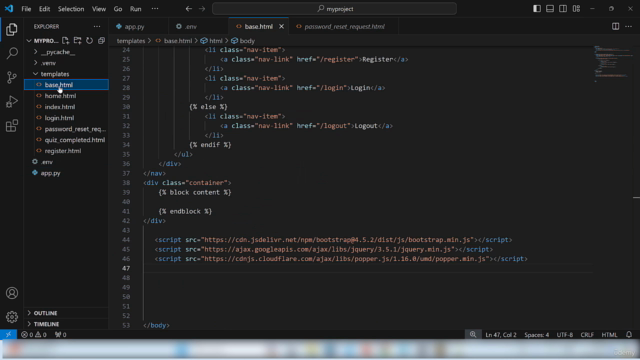Open the File menu
The height and width of the screenshot is (360, 640).
tap(26, 9)
